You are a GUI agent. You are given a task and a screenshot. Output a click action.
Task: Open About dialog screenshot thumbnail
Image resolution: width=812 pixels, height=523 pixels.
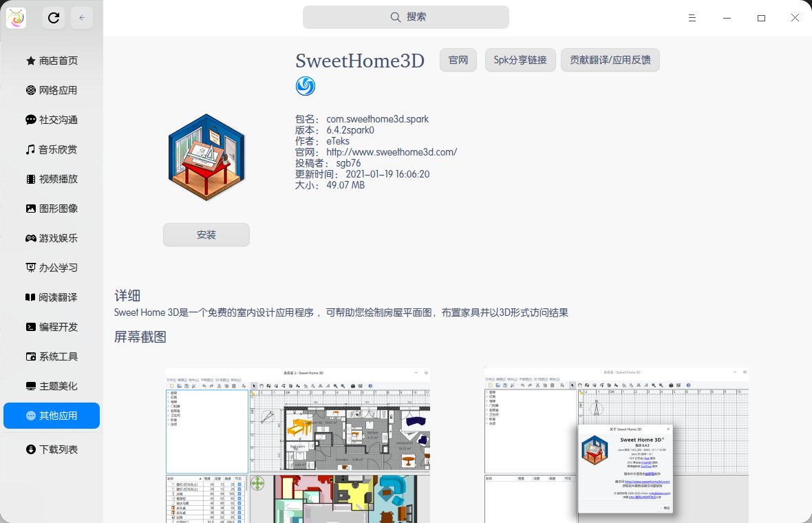(x=617, y=445)
